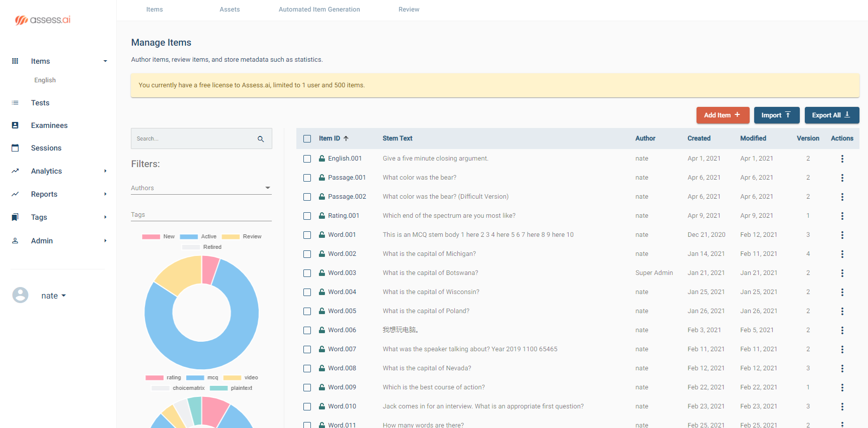The height and width of the screenshot is (428, 868).
Task: Open actions menu for Word.005
Action: 842,311
